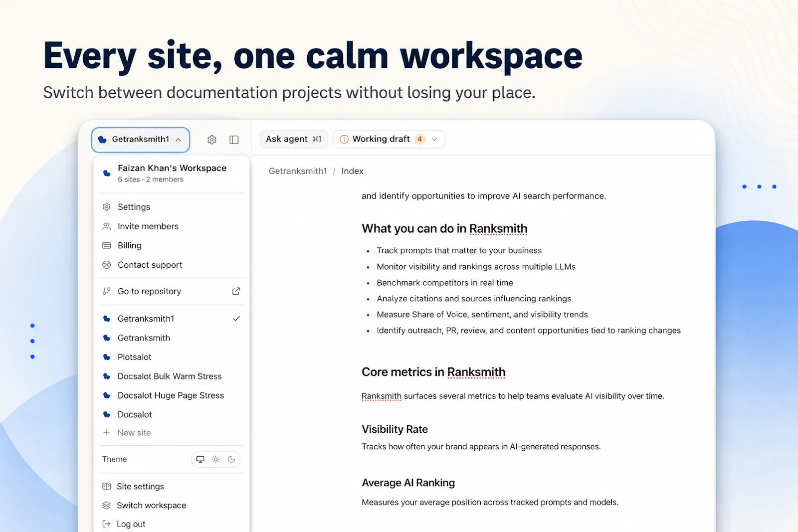Image resolution: width=798 pixels, height=532 pixels.
Task: Toggle the sidebar panel layout icon
Action: (x=234, y=140)
